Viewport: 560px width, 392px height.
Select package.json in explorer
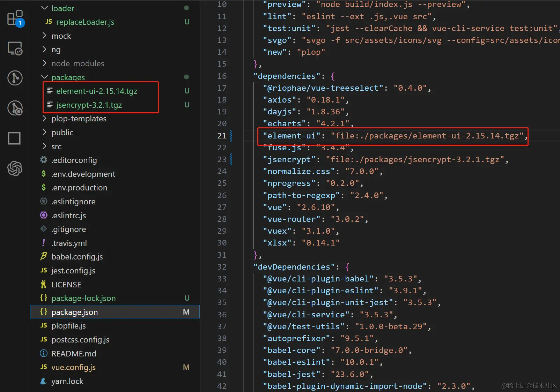pyautogui.click(x=115, y=312)
